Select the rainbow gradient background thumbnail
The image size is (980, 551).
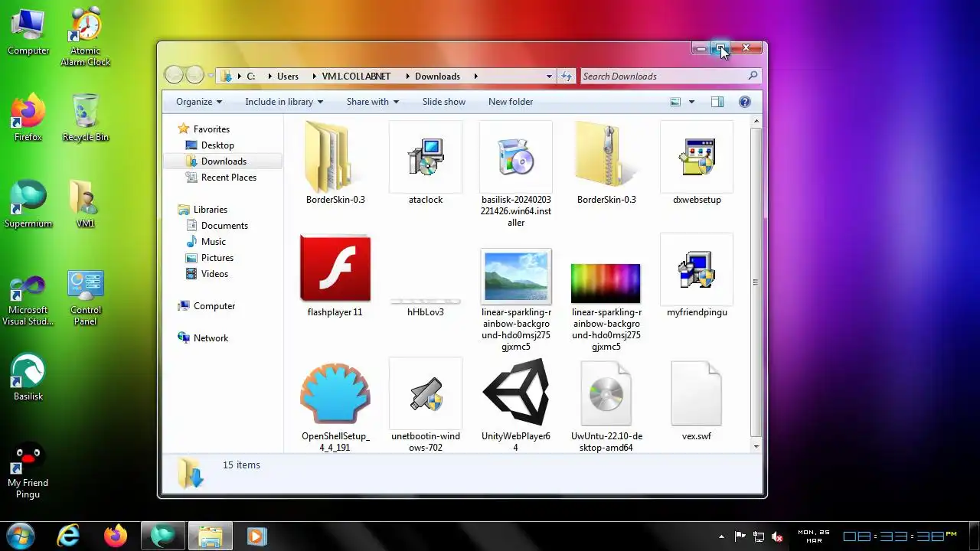[606, 306]
